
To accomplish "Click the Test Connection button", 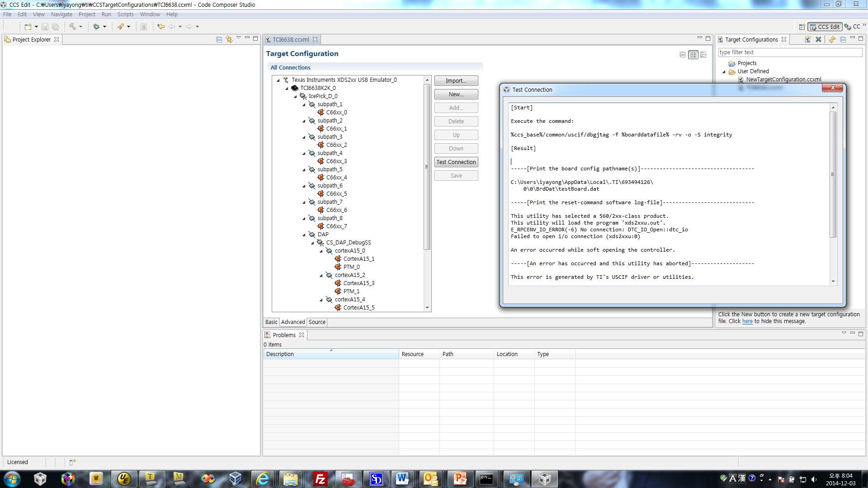I will (456, 162).
